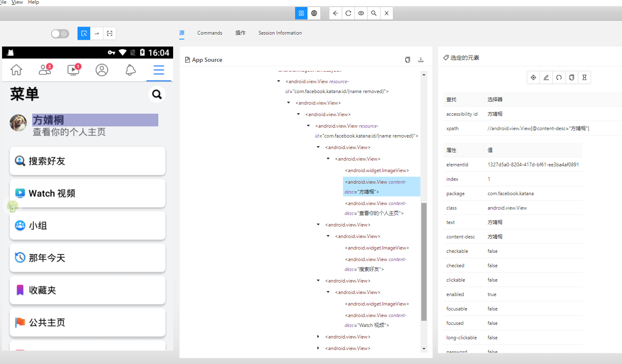The image size is (622, 364).
Task: Select node with content-desc 查看你的个人主页
Action: click(x=376, y=208)
